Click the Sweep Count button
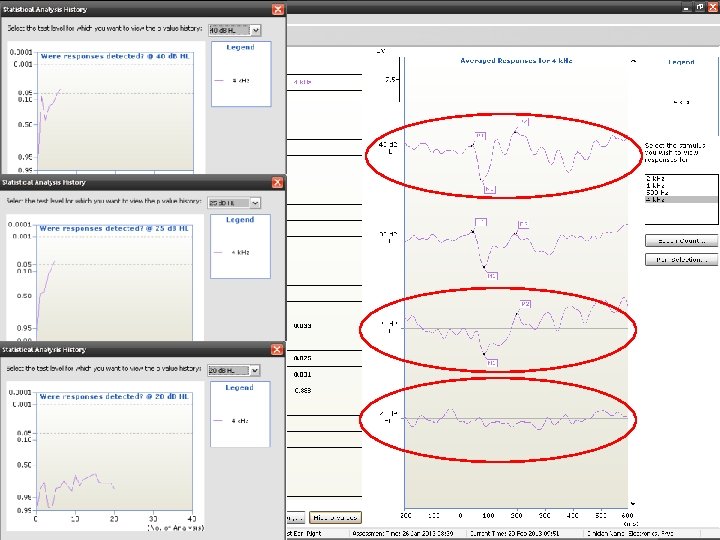This screenshot has width=720, height=540. pos(681,241)
